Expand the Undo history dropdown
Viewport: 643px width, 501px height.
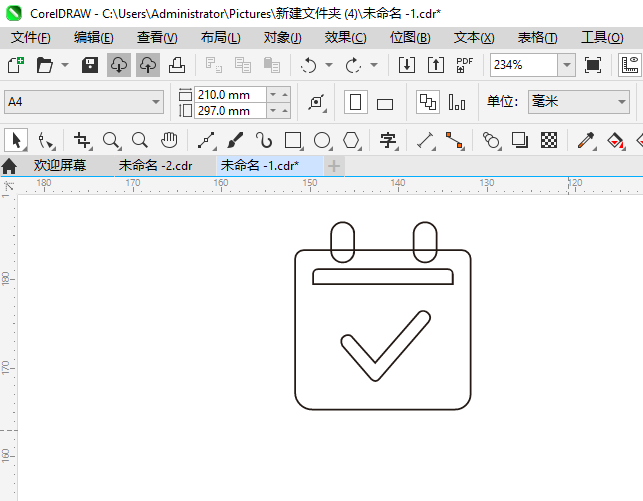click(x=329, y=65)
